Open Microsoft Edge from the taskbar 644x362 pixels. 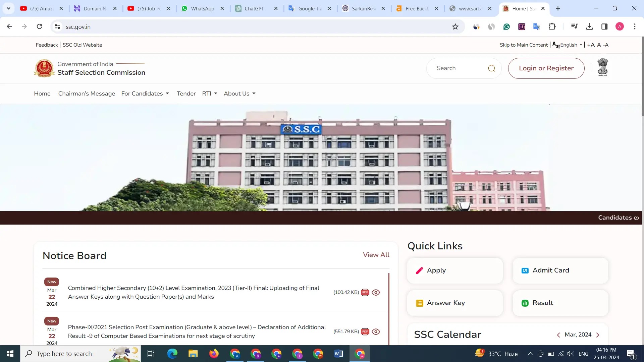(172, 354)
